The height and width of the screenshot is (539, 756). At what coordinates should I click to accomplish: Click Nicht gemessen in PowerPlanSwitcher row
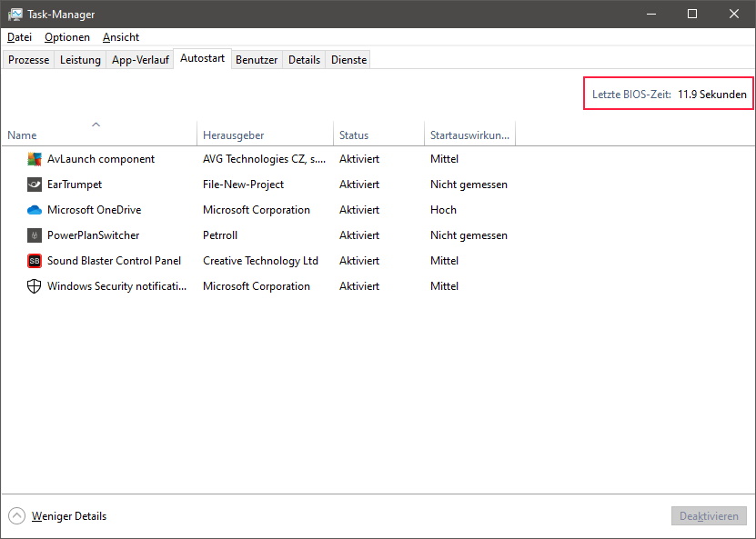469,235
